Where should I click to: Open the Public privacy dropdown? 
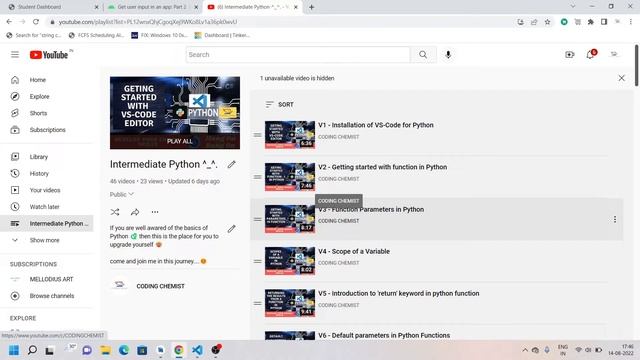122,195
